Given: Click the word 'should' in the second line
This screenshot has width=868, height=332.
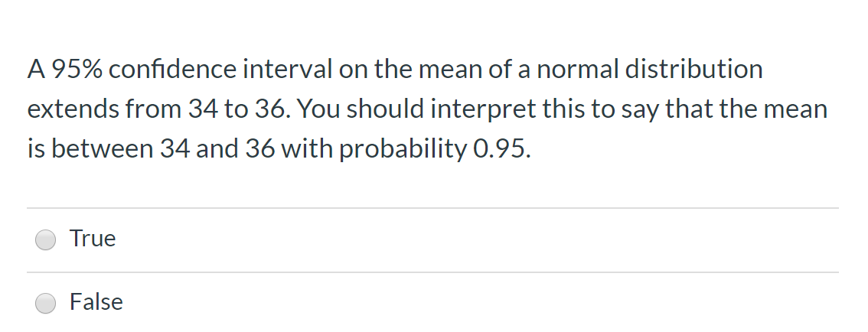Looking at the screenshot, I should [386, 109].
